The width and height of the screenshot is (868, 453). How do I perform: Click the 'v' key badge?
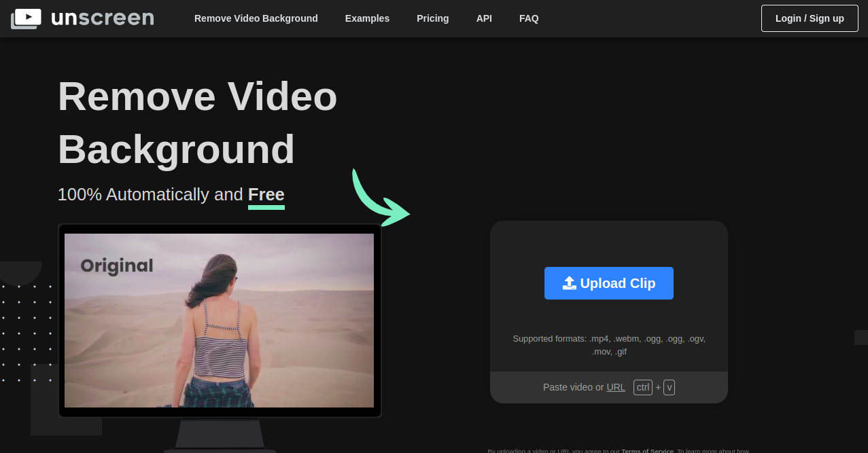point(669,387)
